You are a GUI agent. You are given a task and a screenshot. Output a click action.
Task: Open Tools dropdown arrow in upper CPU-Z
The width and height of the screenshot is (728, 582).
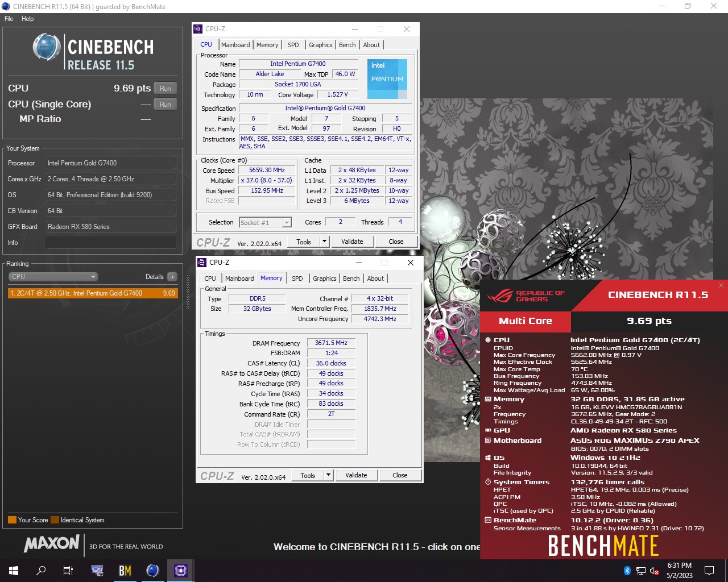(x=324, y=242)
